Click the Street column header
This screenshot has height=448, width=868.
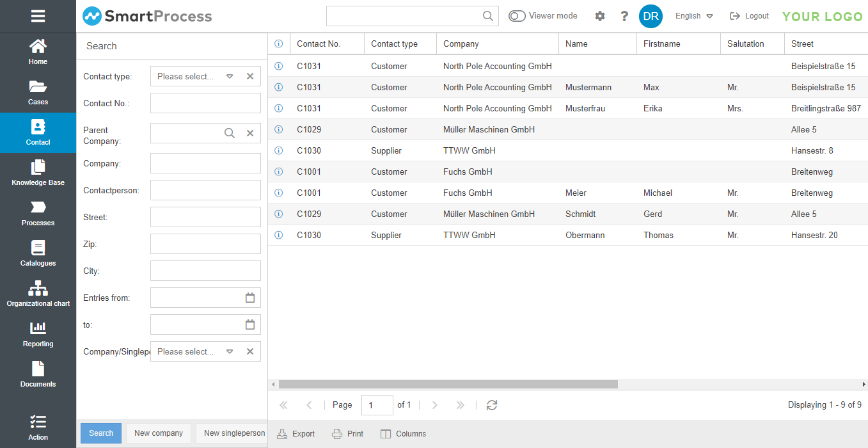[x=826, y=44]
